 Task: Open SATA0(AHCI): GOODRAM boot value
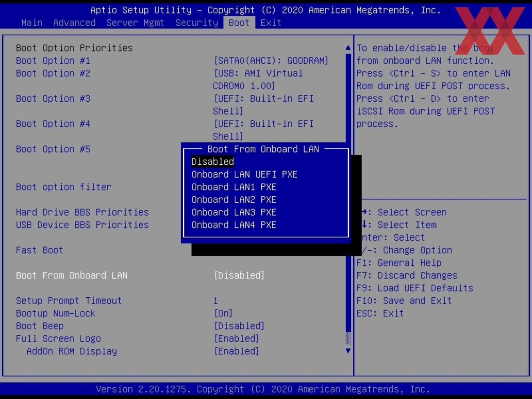(x=271, y=61)
